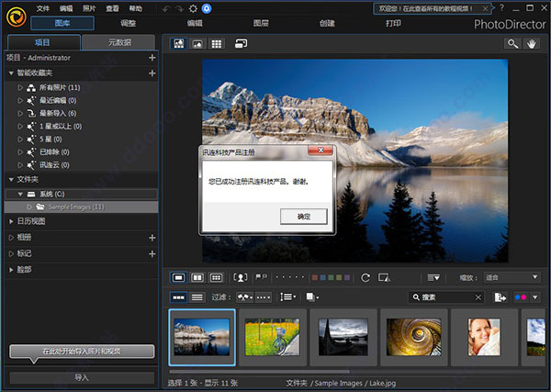Click the 导入 button
Screen dimensions: 551x392
[x=82, y=377]
